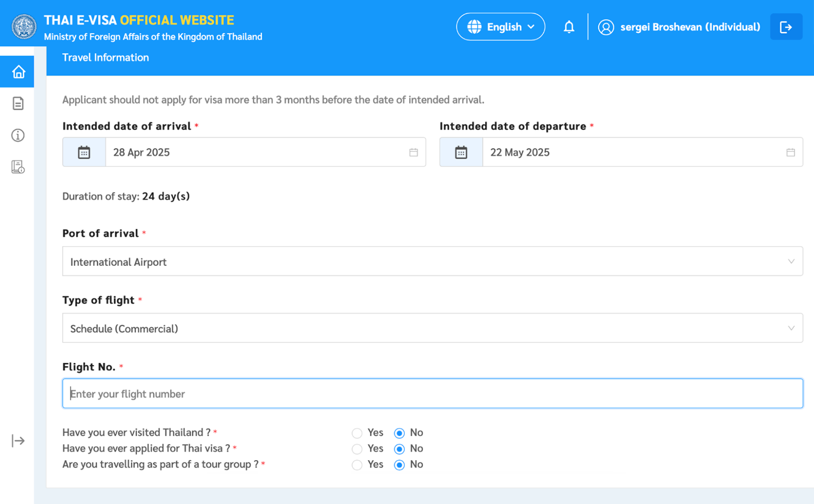The image size is (814, 504).
Task: Click small calendar icon inside arrival field
Action: point(413,152)
